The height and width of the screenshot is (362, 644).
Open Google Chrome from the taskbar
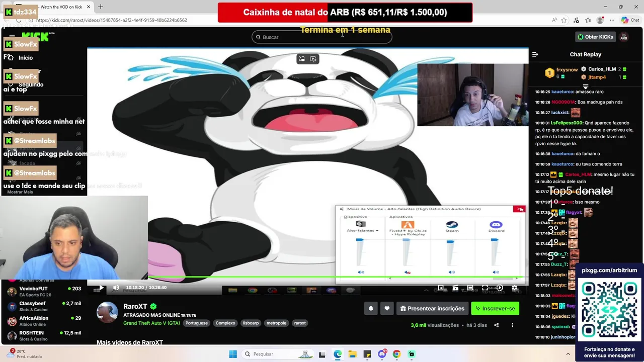[396, 354]
